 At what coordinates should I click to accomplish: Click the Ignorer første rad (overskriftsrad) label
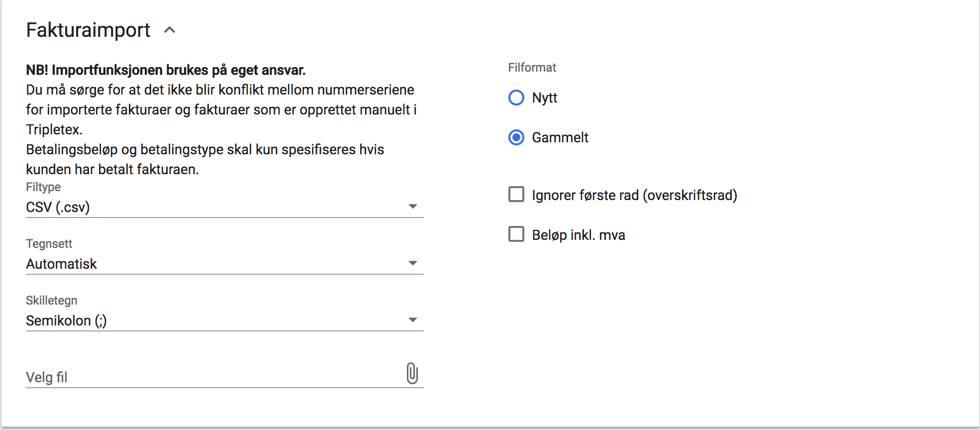[634, 195]
